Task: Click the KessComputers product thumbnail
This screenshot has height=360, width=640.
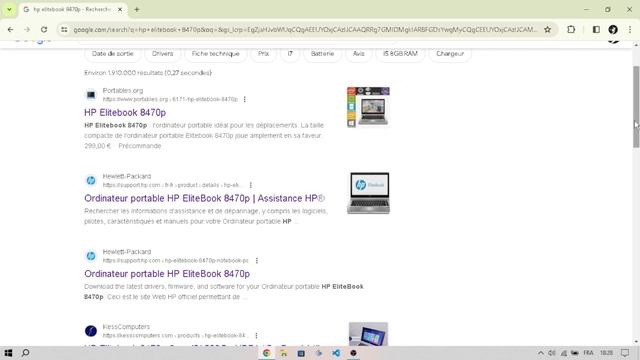Action: coord(368,334)
